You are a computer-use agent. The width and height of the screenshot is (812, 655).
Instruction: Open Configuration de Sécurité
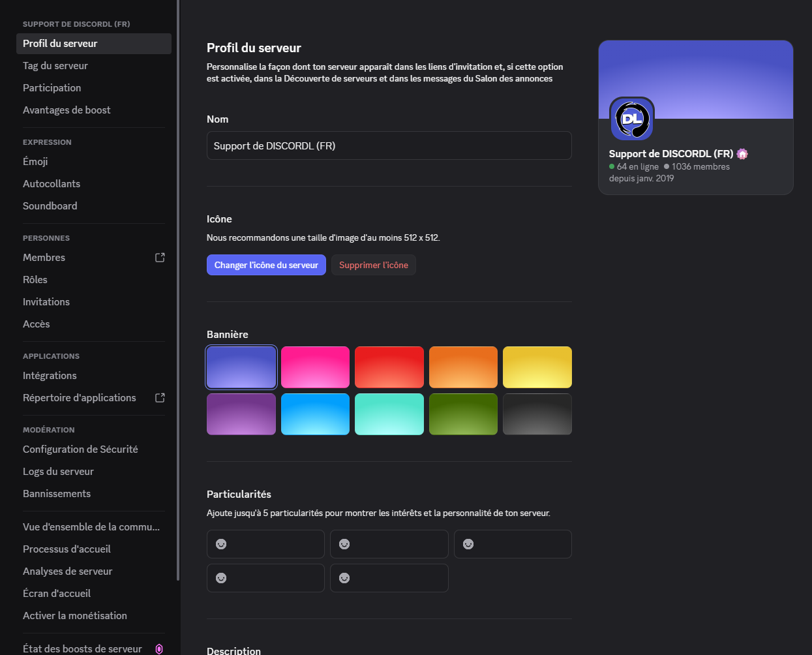94,449
